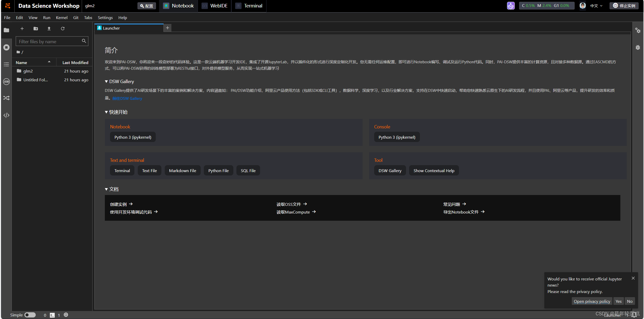
Task: Create a new SQL File
Action: [248, 171]
